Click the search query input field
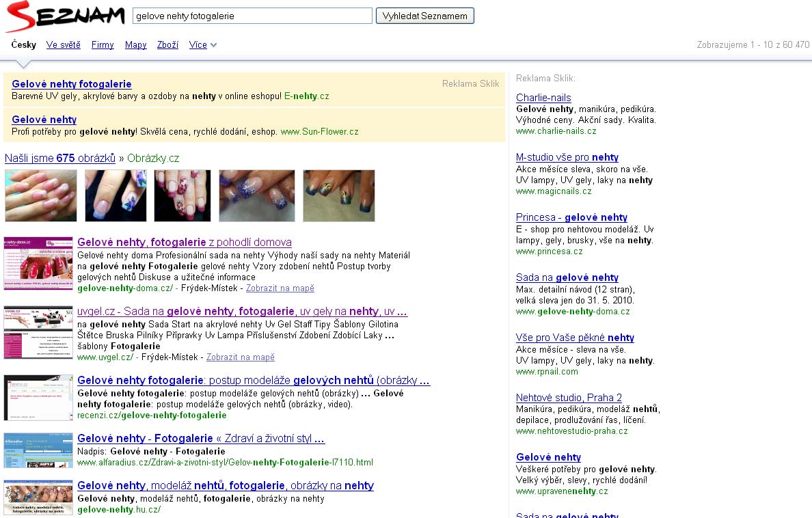 (x=252, y=16)
